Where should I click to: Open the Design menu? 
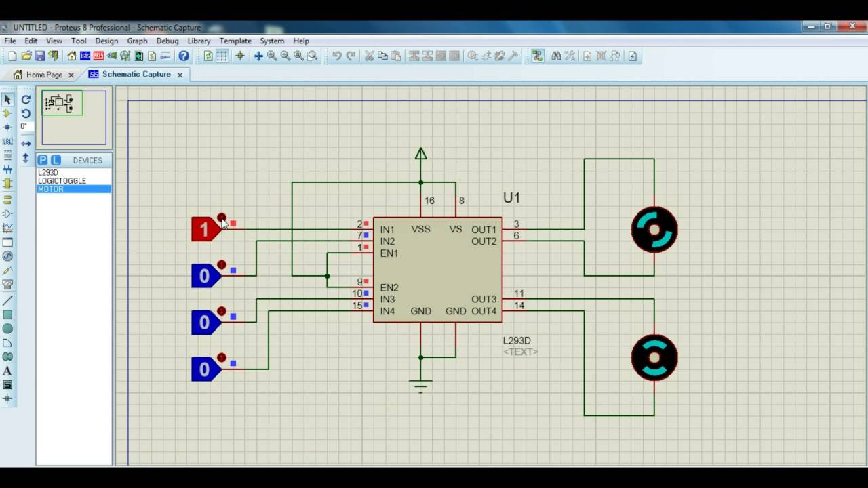(x=106, y=41)
